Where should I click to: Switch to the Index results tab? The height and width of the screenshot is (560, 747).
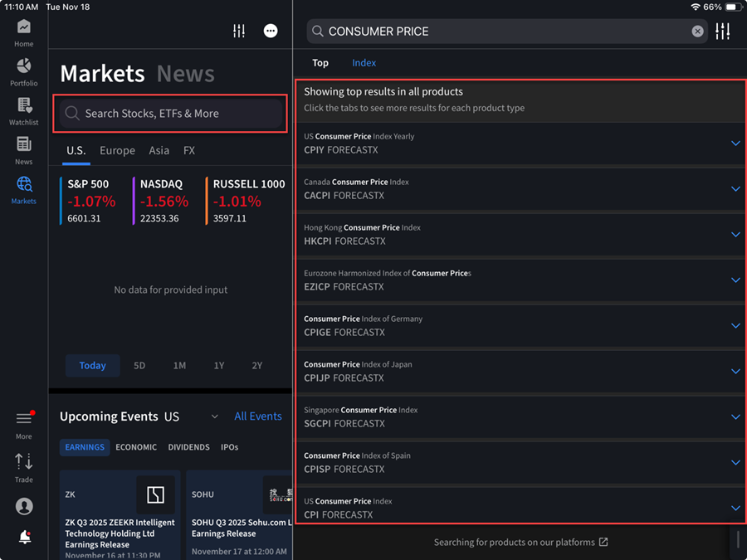click(x=364, y=62)
